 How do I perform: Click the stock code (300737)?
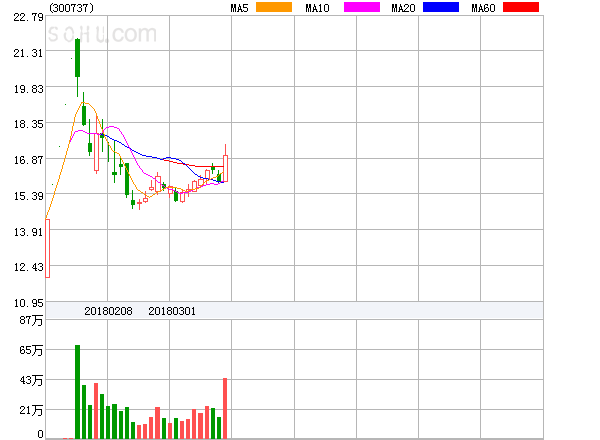(71, 8)
